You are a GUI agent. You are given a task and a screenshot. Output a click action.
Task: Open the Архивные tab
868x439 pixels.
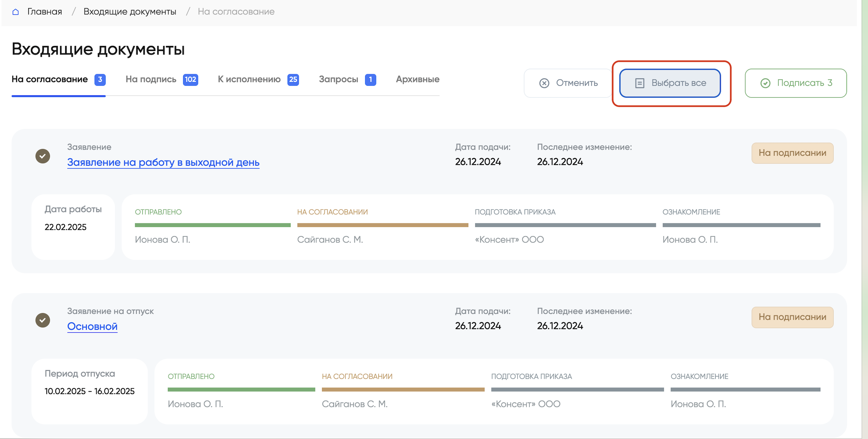tap(417, 79)
